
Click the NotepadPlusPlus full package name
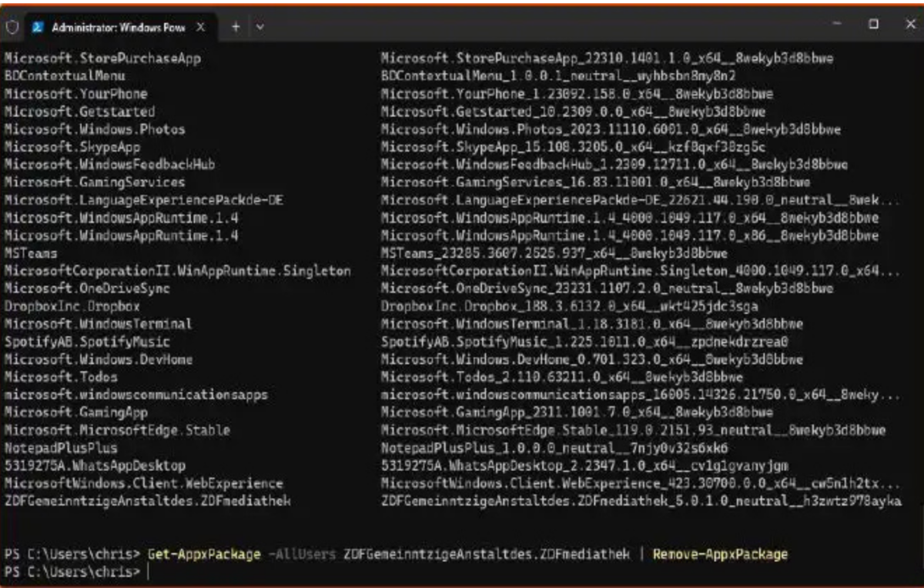554,448
